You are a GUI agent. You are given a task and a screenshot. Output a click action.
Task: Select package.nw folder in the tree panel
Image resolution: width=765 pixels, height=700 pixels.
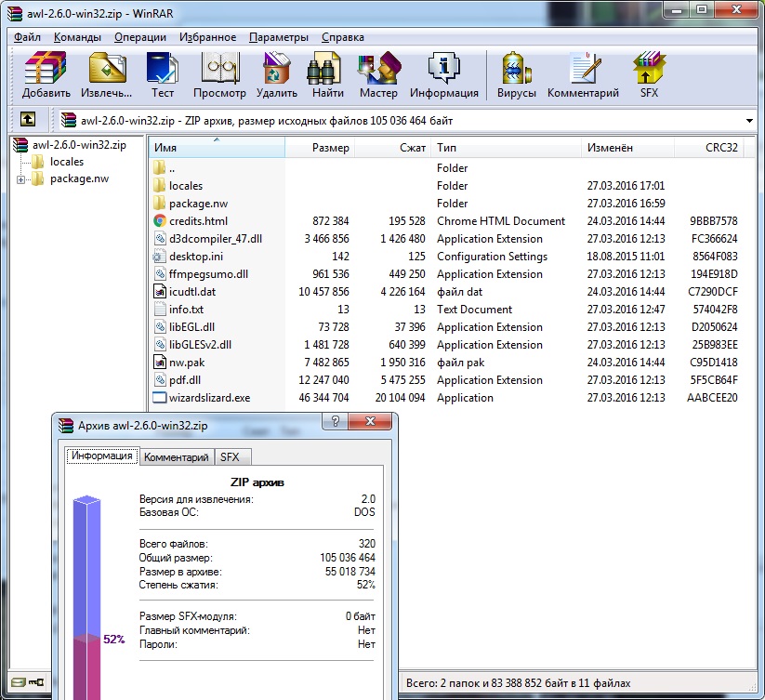pyautogui.click(x=80, y=178)
